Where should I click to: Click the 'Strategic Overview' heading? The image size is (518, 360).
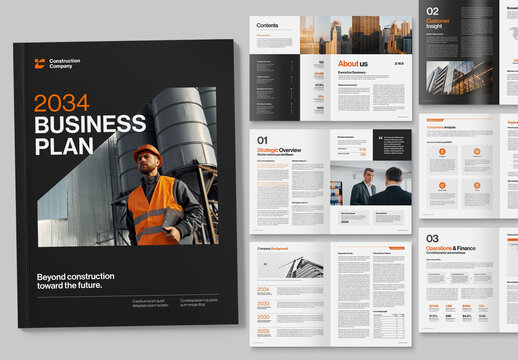click(279, 150)
